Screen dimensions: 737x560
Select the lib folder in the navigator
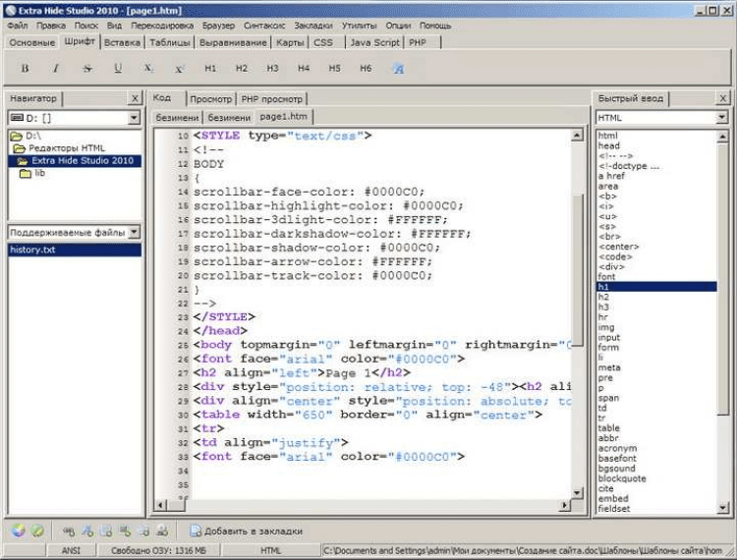point(40,173)
